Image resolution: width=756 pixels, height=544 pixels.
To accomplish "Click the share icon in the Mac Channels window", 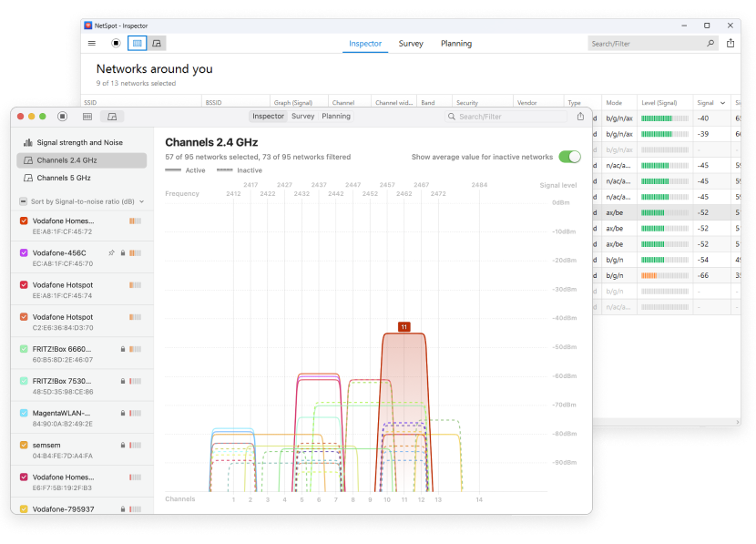I will tap(580, 117).
